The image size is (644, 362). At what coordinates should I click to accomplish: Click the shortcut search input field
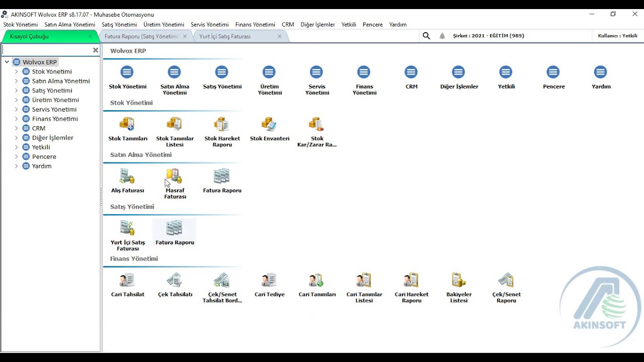click(46, 50)
